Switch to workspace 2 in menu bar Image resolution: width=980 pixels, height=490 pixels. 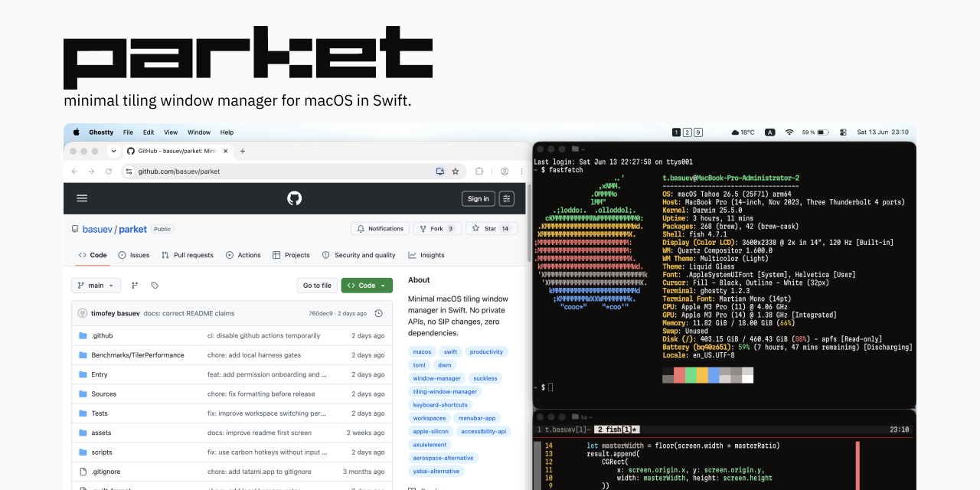[x=687, y=132]
